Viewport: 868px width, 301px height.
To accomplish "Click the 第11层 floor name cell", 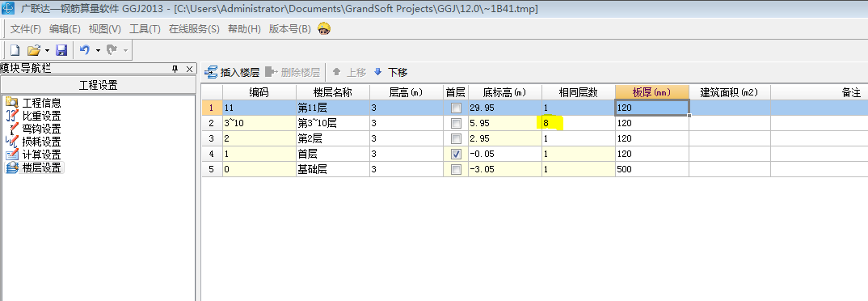I will tap(333, 108).
